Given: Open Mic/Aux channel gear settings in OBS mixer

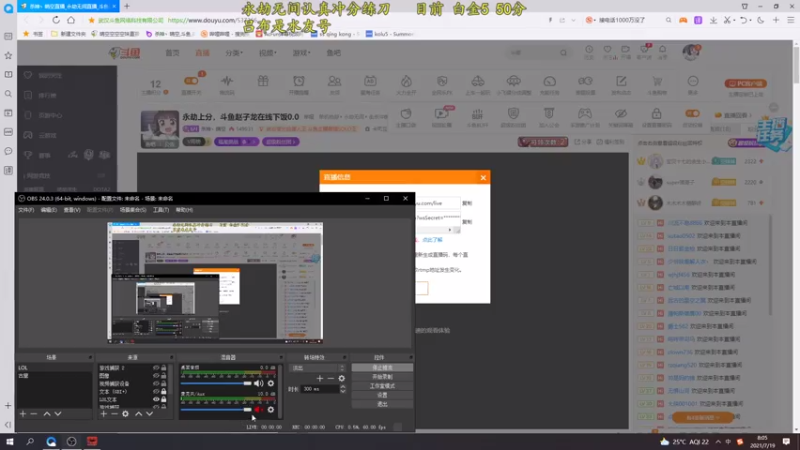Looking at the screenshot, I should click(271, 409).
